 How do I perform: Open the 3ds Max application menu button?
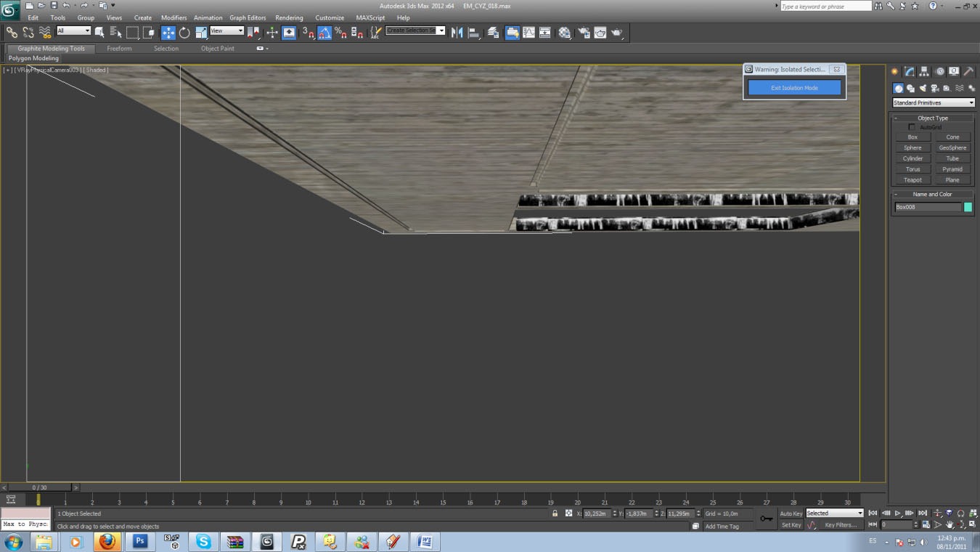[10, 10]
